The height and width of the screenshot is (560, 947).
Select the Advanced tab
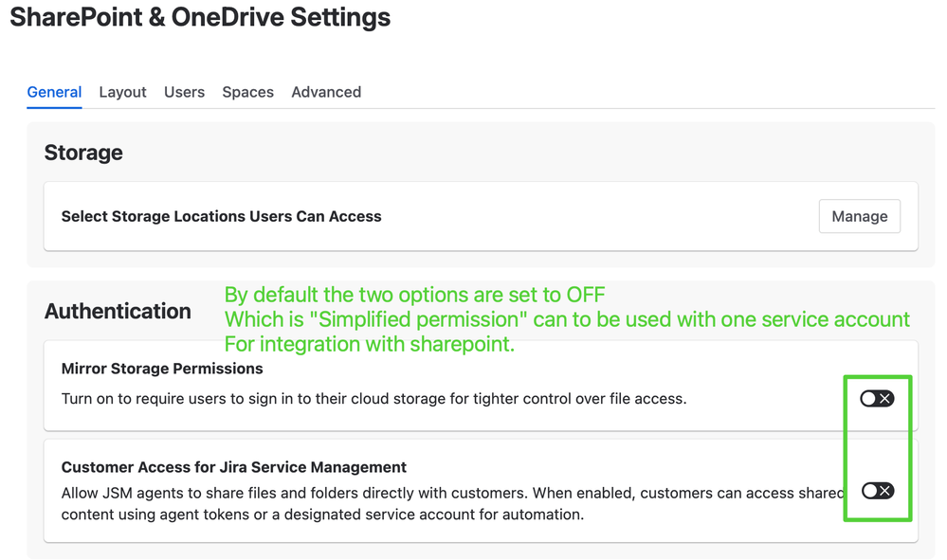[x=326, y=92]
